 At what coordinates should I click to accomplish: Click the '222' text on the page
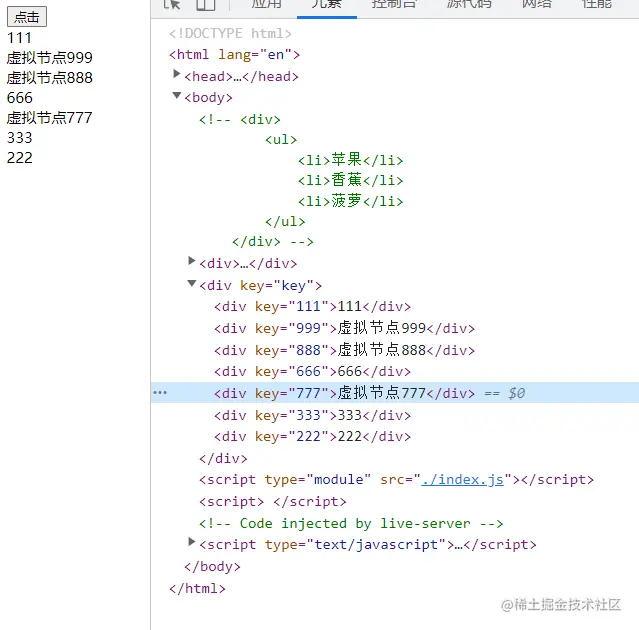click(20, 158)
